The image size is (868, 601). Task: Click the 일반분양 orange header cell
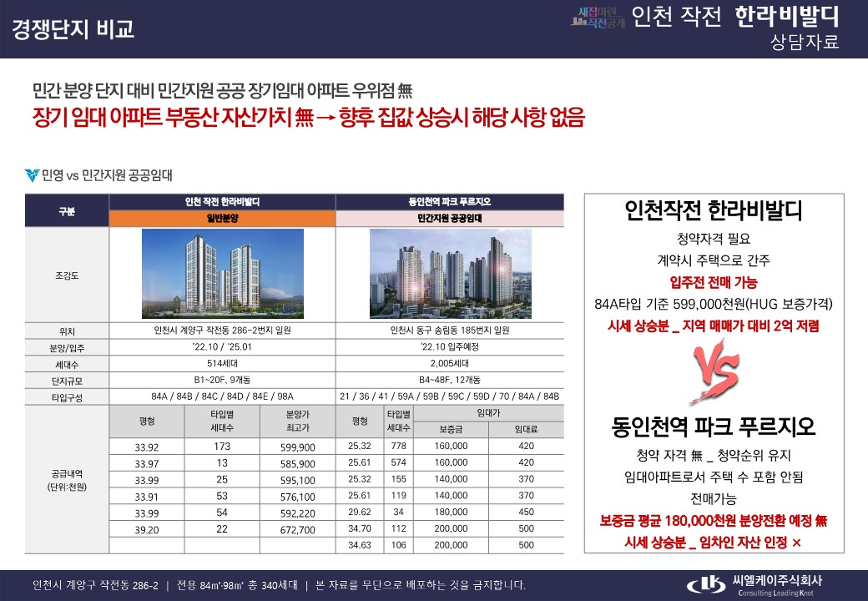223,219
